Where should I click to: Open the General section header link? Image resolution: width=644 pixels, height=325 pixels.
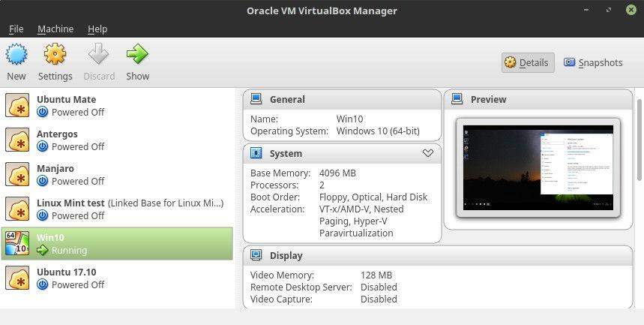pyautogui.click(x=287, y=100)
